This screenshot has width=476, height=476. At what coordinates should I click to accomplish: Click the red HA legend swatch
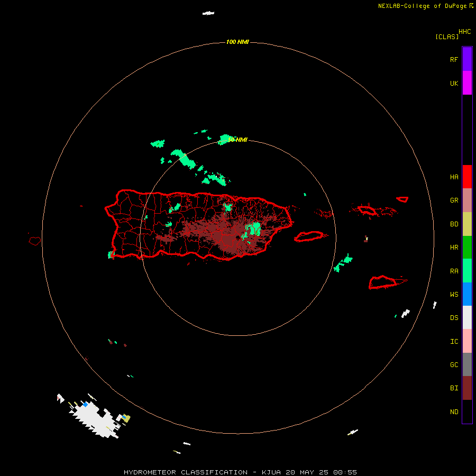(x=467, y=177)
